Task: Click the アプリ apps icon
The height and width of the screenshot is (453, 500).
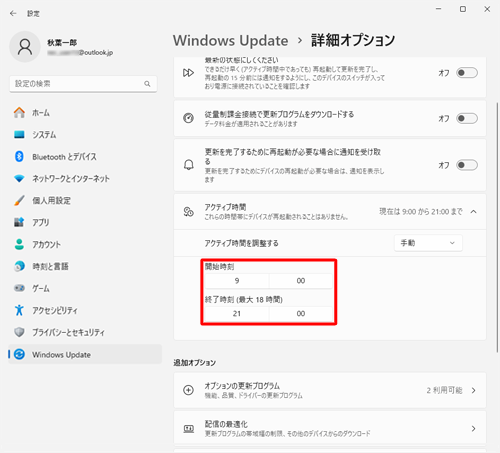Action: [x=19, y=222]
